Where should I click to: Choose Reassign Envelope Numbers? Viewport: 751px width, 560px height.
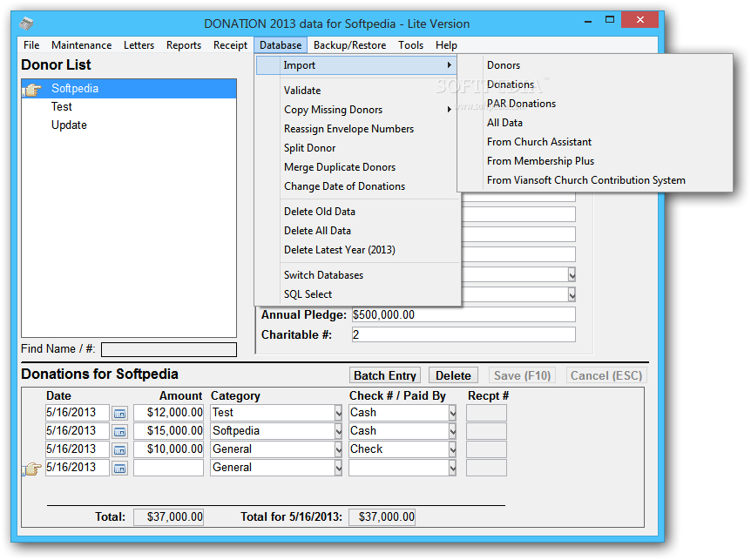click(358, 129)
